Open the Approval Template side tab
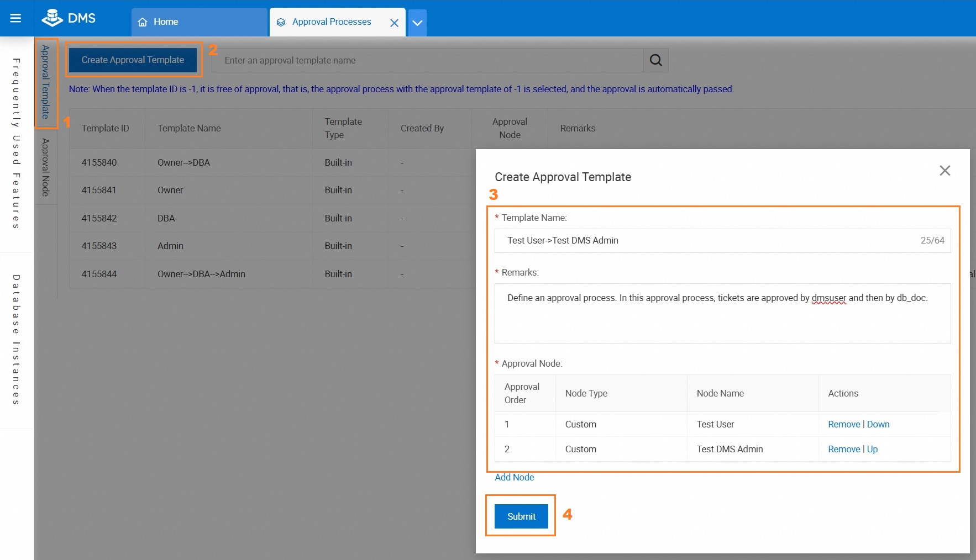This screenshot has height=560, width=976. [x=46, y=82]
